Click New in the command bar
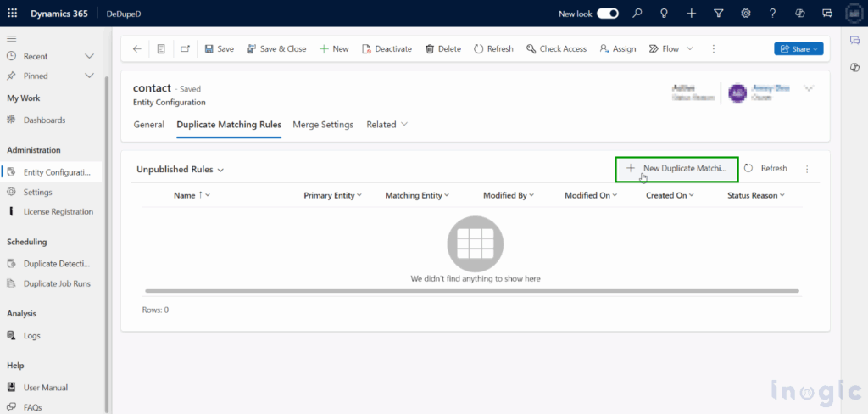The width and height of the screenshot is (868, 414). click(334, 48)
